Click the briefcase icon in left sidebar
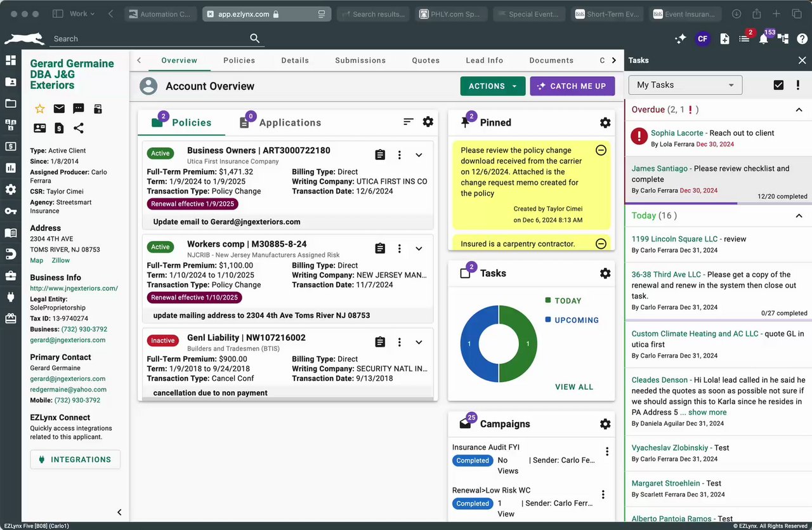The width and height of the screenshot is (812, 530). (x=11, y=275)
